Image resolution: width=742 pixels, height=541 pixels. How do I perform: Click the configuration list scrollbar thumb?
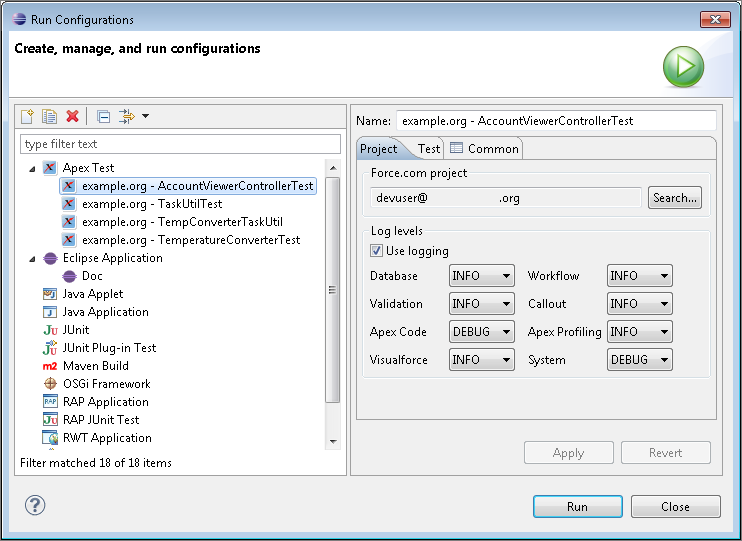[333, 290]
